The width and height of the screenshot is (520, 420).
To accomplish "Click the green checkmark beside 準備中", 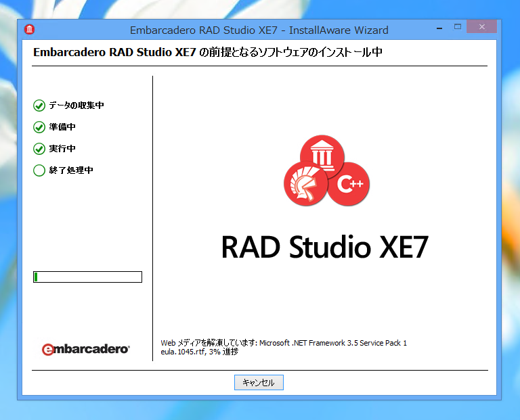I will pos(39,127).
